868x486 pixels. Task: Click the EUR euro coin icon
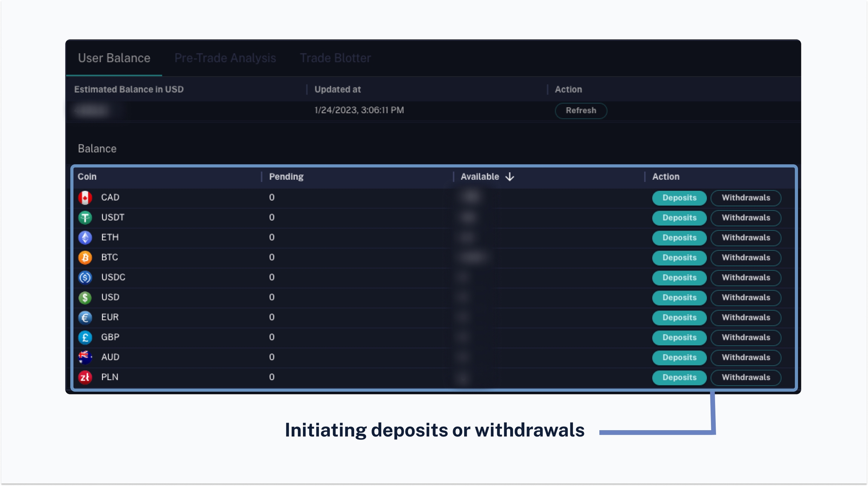click(85, 317)
